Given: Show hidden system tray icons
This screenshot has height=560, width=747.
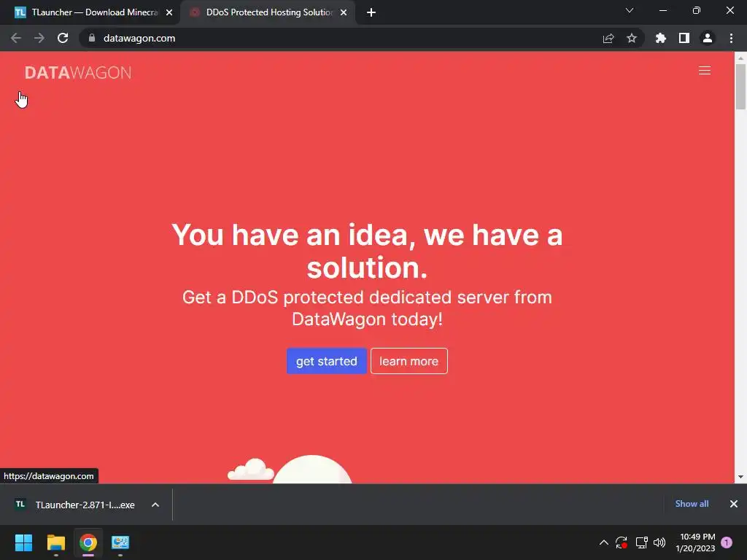Looking at the screenshot, I should click(603, 542).
